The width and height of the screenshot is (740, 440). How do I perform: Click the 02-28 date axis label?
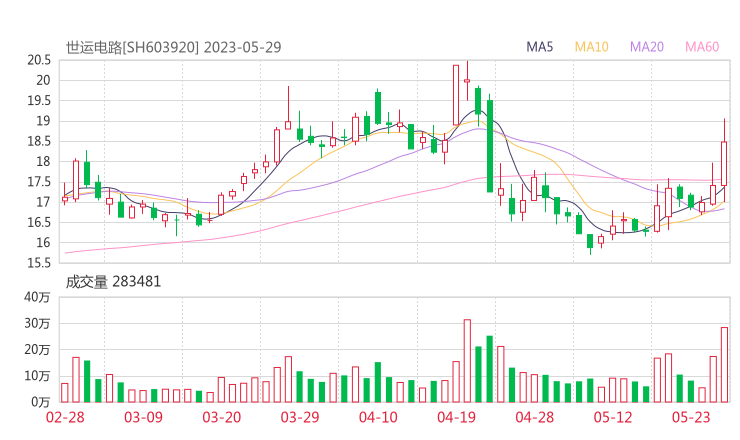[65, 417]
